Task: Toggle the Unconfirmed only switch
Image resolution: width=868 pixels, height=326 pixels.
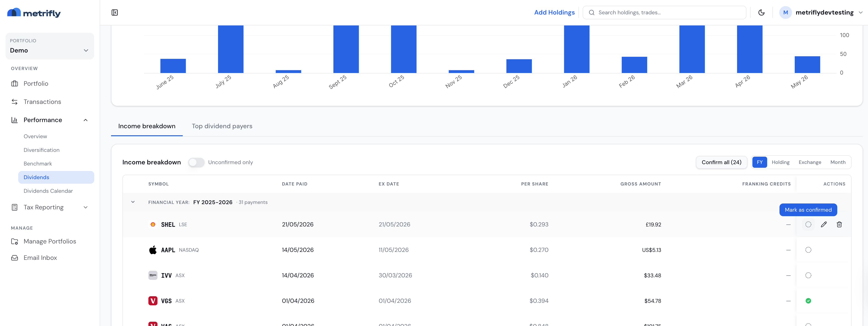Action: point(196,162)
